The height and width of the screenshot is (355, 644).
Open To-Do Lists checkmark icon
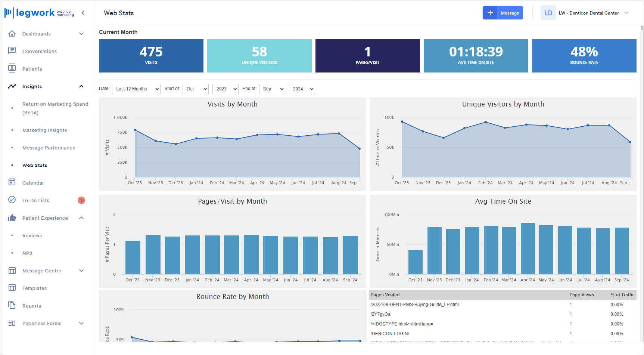click(x=12, y=200)
